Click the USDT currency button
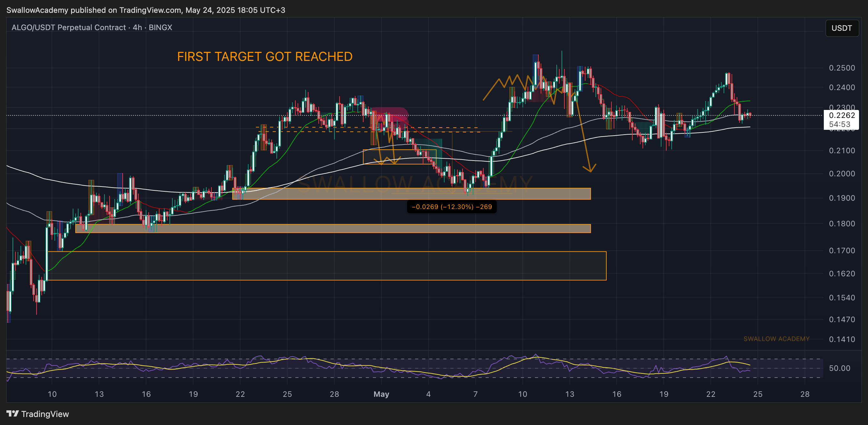 [x=841, y=28]
